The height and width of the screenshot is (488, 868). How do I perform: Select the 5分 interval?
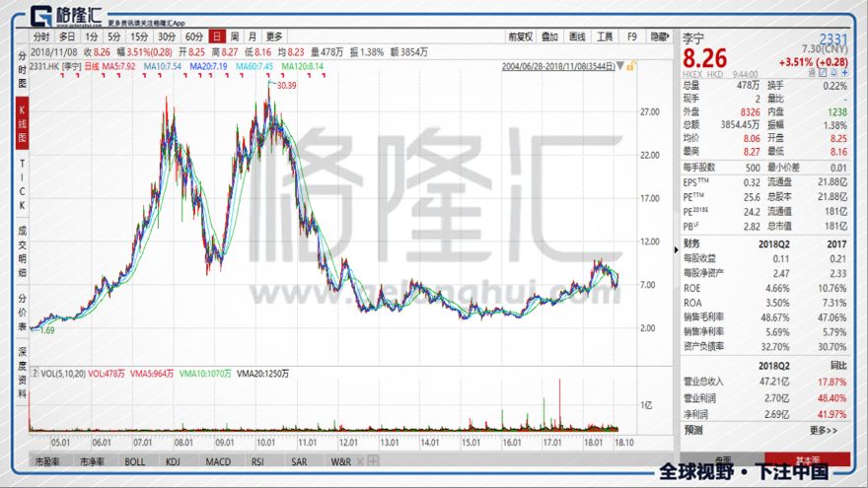tap(114, 36)
